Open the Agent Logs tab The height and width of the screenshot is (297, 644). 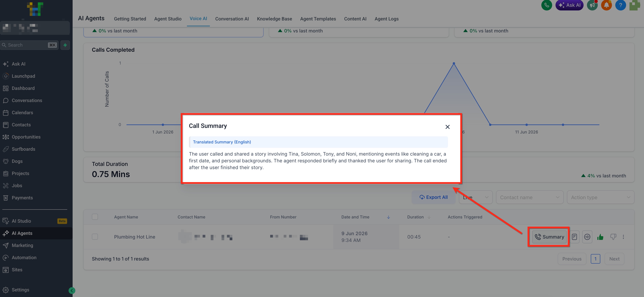coord(387,19)
